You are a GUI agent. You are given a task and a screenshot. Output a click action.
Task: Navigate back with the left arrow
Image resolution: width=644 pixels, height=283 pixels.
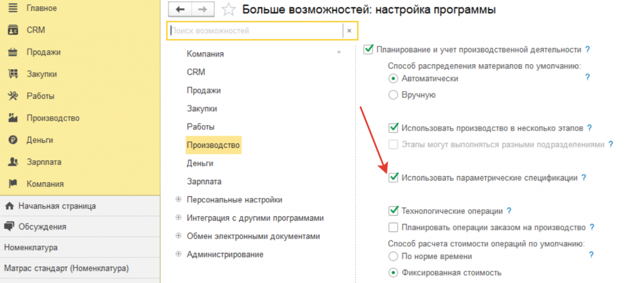[x=180, y=9]
